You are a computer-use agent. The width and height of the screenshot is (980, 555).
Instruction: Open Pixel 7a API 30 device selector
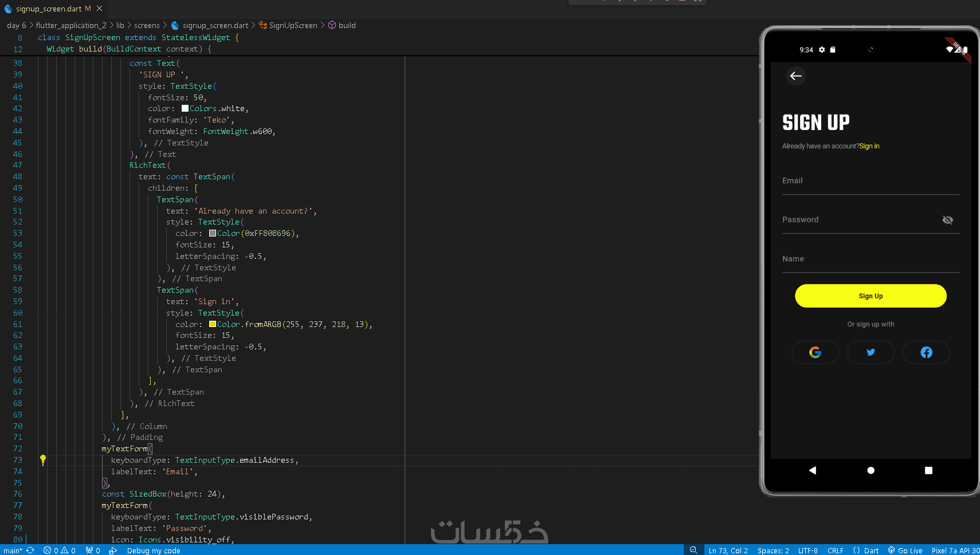click(955, 550)
